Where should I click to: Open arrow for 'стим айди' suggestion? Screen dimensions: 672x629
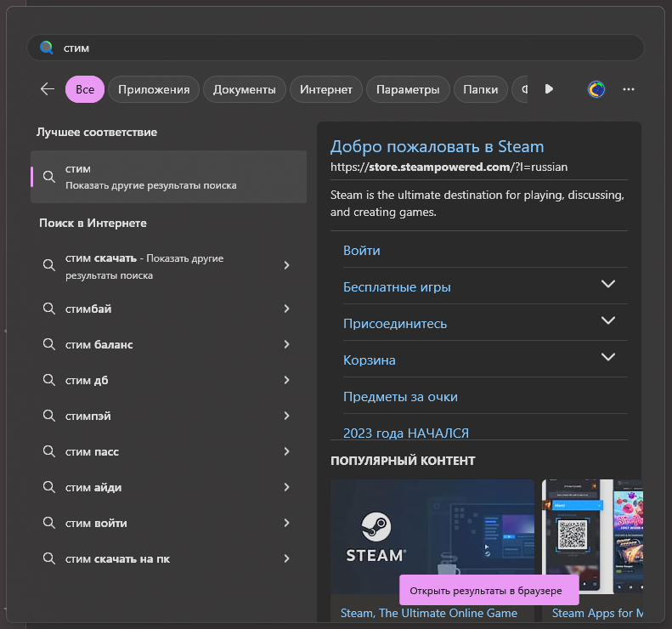pyautogui.click(x=286, y=487)
